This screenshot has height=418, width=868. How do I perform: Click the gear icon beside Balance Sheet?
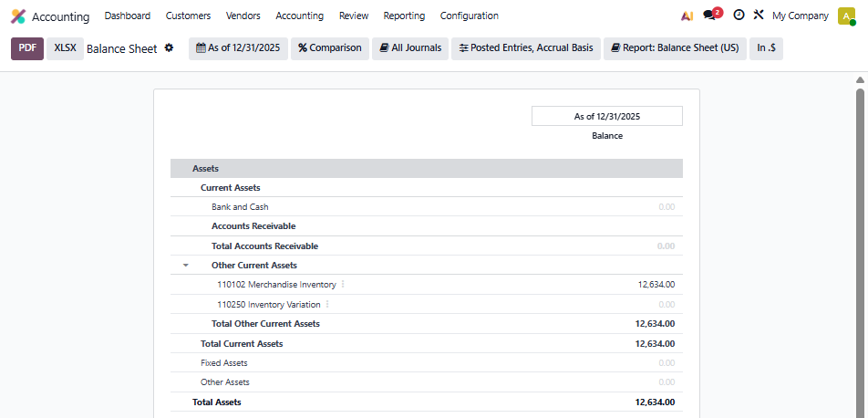click(169, 48)
